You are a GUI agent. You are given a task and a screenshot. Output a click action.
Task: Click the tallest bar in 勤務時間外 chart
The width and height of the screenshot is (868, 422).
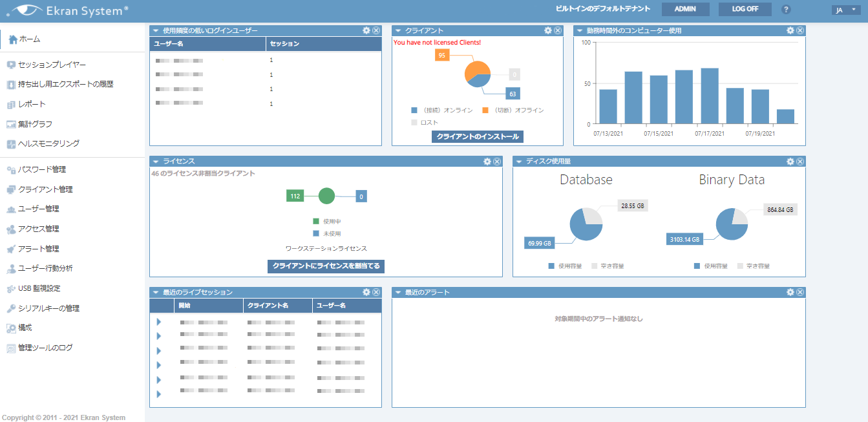710,96
